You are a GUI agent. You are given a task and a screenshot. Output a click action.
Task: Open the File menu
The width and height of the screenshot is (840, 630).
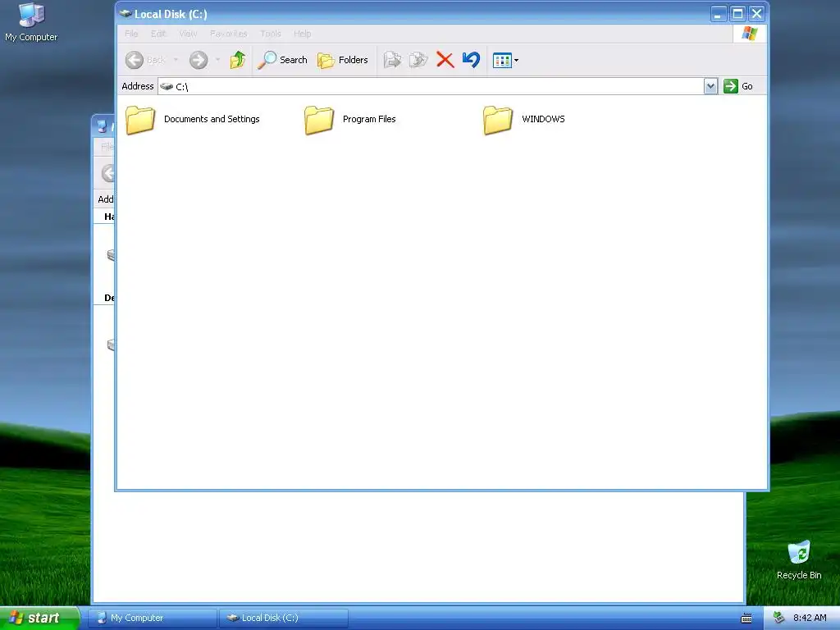131,34
